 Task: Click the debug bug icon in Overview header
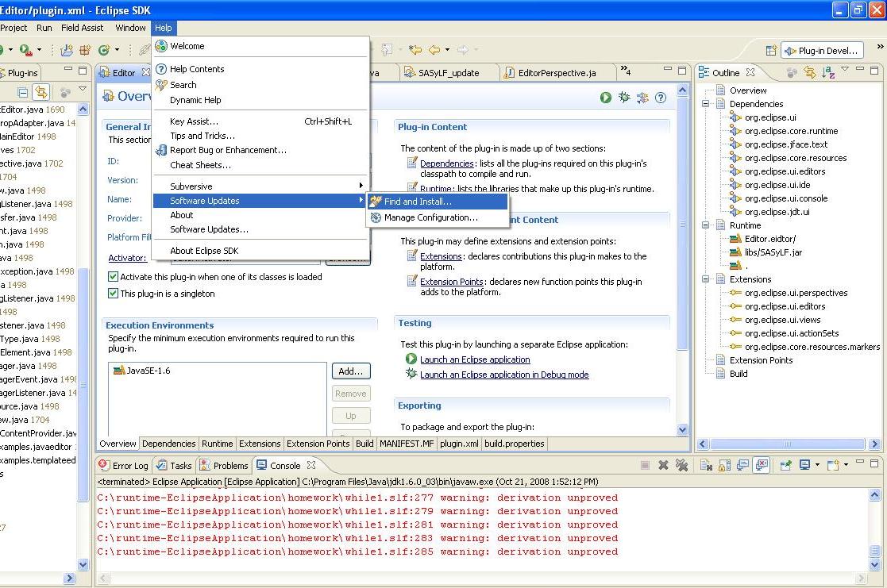point(624,98)
